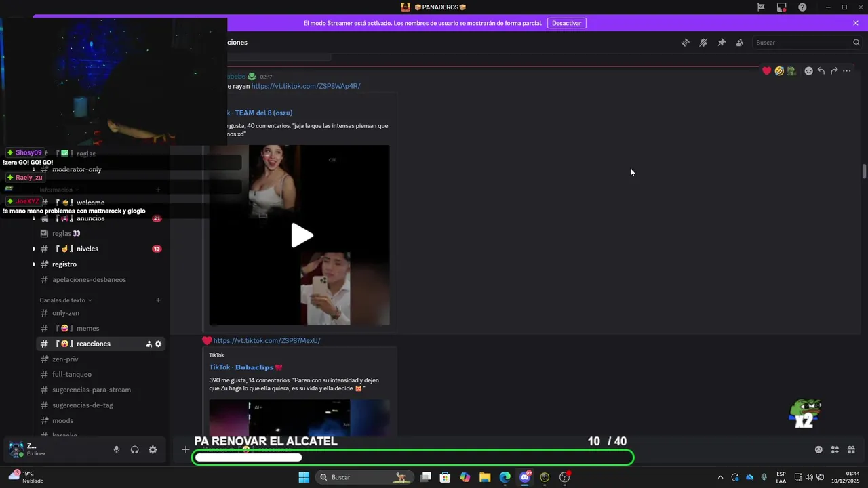Open the checkpoint flag icon in title bar
Image resolution: width=868 pixels, height=488 pixels.
[761, 7]
